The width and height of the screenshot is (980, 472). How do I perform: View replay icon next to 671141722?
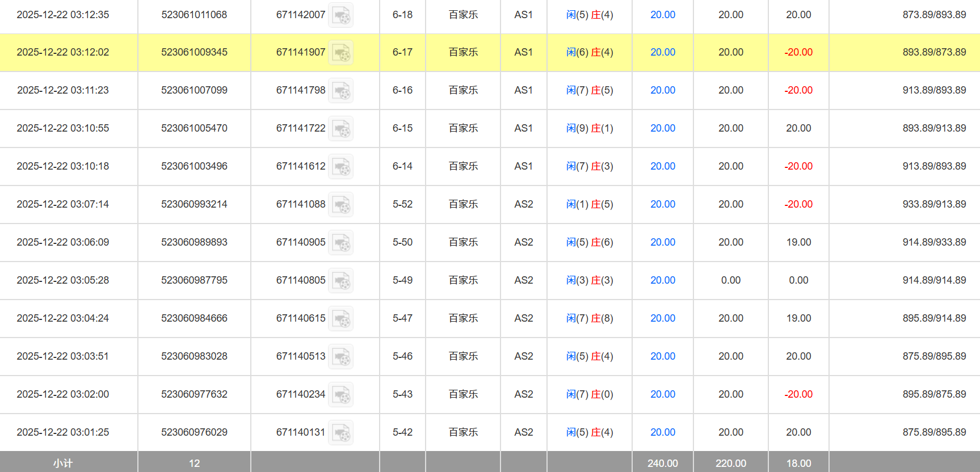click(341, 129)
